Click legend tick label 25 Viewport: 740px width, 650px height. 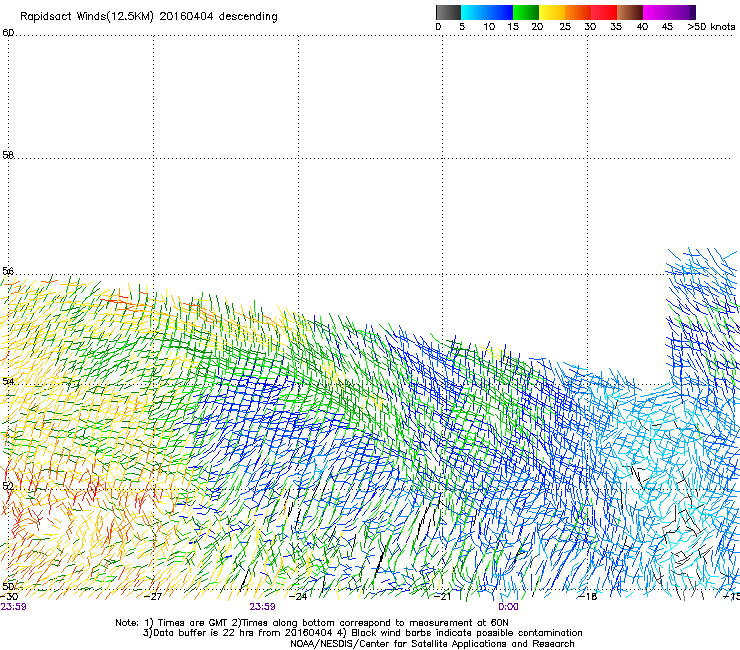tap(565, 27)
